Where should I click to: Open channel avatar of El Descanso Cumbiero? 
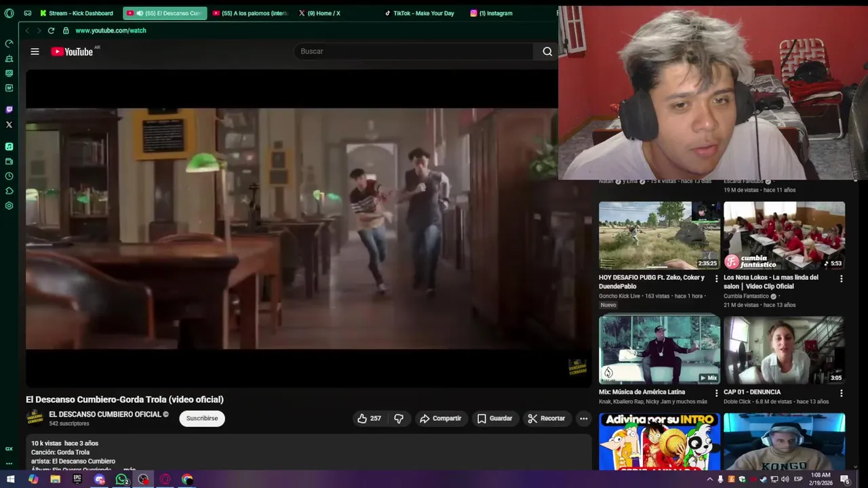coord(35,418)
